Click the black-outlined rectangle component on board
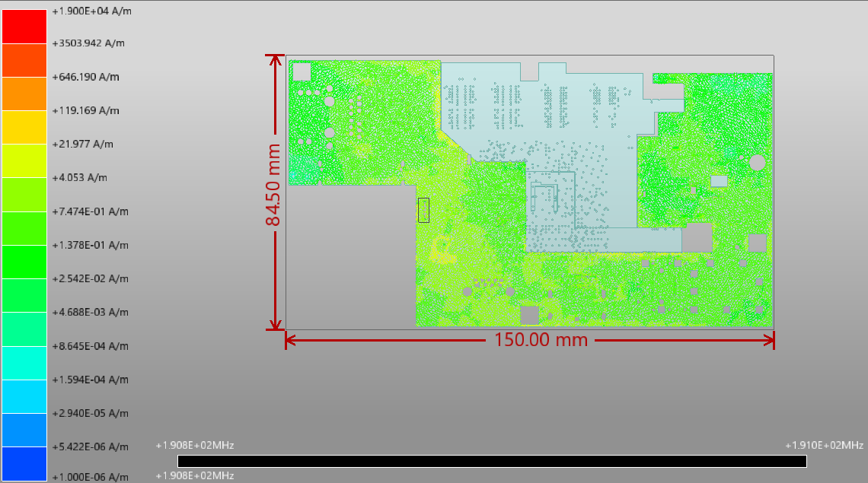The image size is (868, 483). [423, 210]
